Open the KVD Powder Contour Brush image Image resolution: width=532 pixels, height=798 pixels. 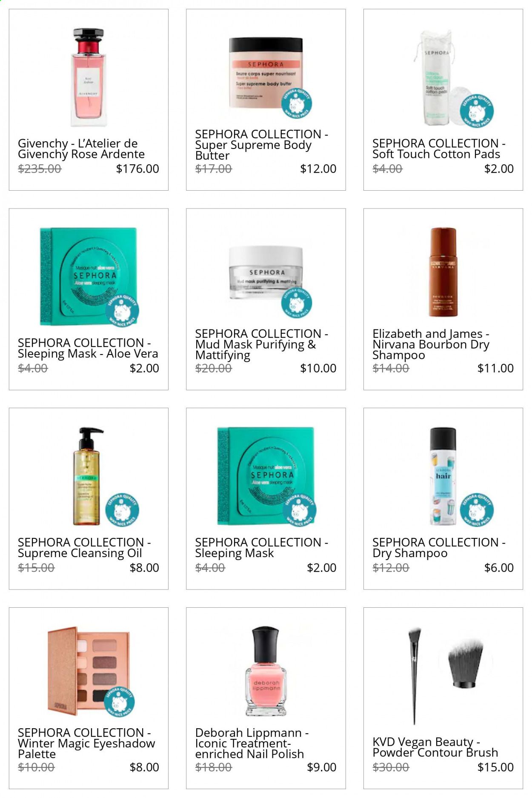443,676
